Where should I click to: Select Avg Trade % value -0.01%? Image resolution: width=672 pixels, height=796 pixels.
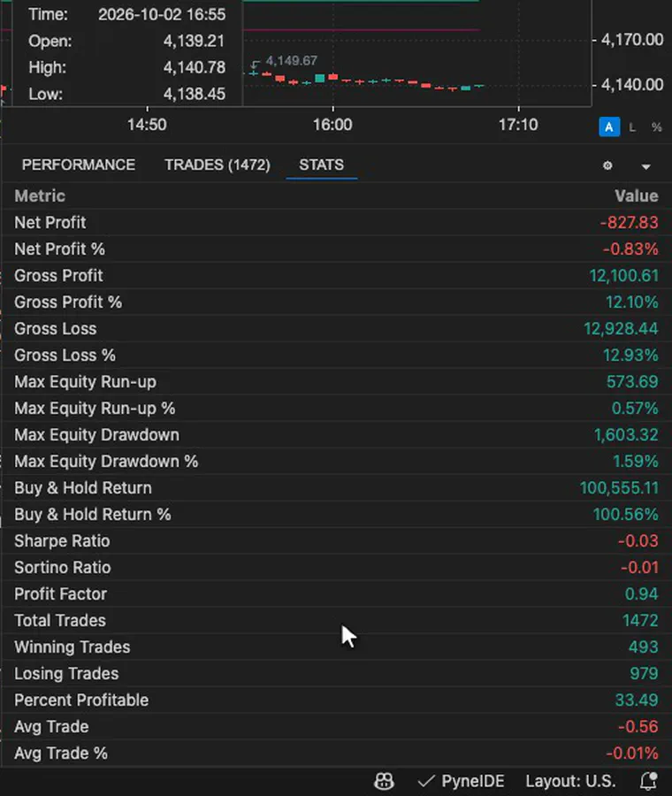tap(632, 753)
